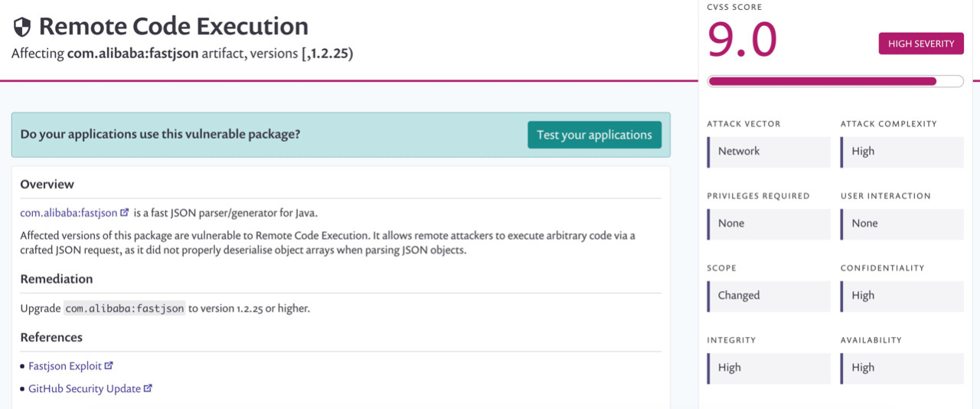
Task: Click the large 9.0 CVSS score
Action: point(742,40)
